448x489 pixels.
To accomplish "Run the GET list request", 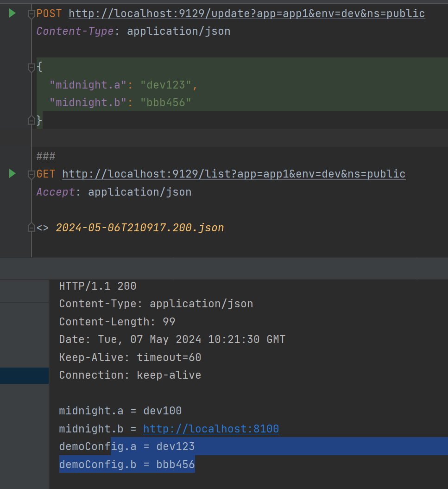I will [x=13, y=173].
